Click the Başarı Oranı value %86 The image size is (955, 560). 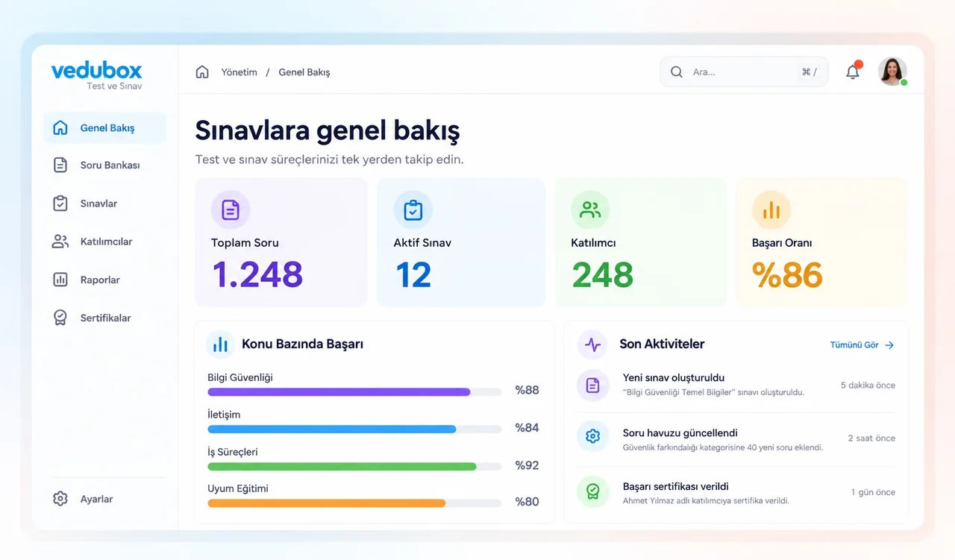[x=787, y=274]
